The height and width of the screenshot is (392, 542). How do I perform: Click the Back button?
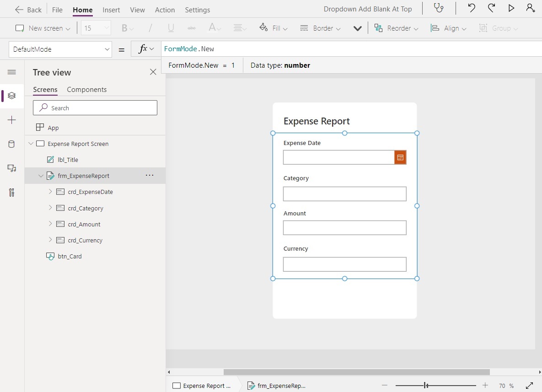tap(28, 9)
